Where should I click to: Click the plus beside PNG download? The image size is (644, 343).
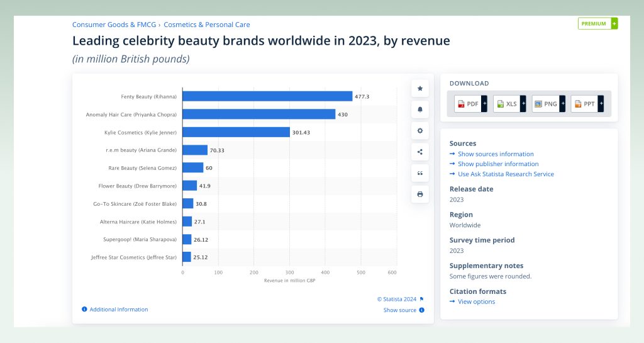pos(562,104)
